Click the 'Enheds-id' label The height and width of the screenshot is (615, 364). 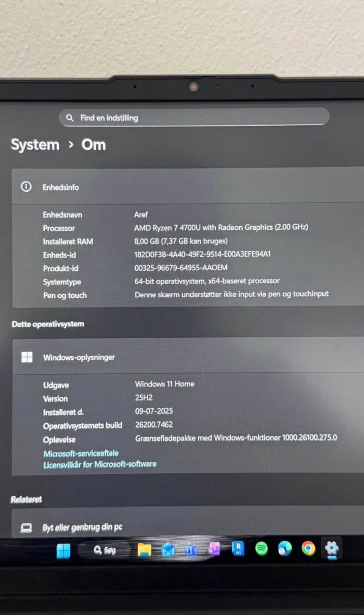tap(60, 255)
